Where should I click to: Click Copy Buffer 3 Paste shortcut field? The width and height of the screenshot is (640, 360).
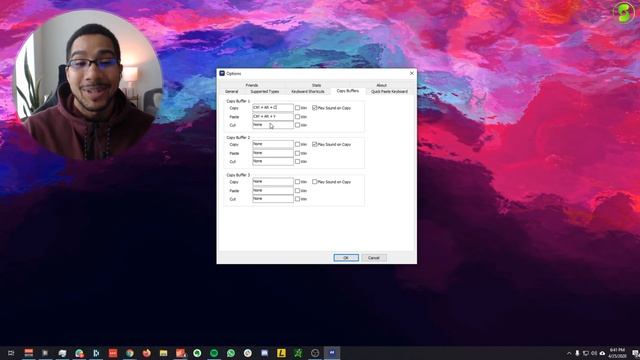[273, 191]
